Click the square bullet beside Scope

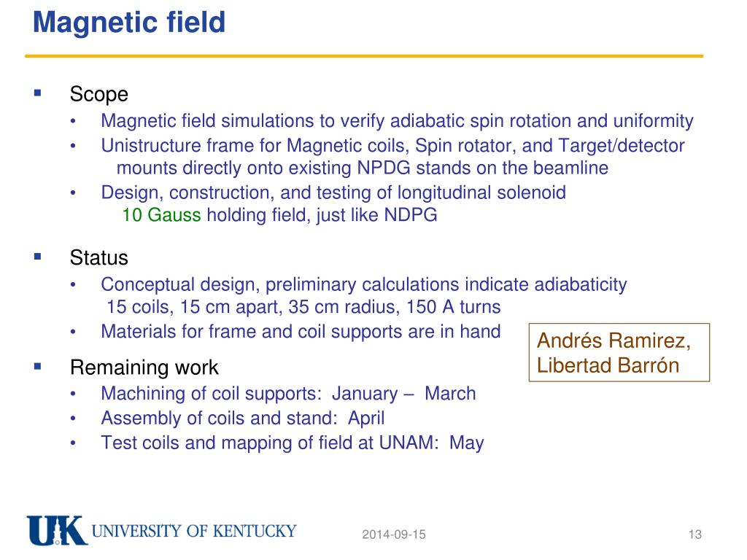(38, 93)
